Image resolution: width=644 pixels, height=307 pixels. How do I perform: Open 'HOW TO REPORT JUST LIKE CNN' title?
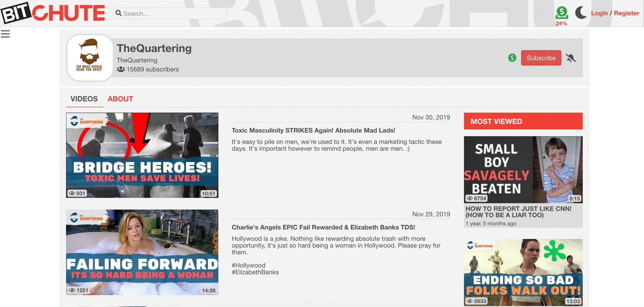pos(518,212)
